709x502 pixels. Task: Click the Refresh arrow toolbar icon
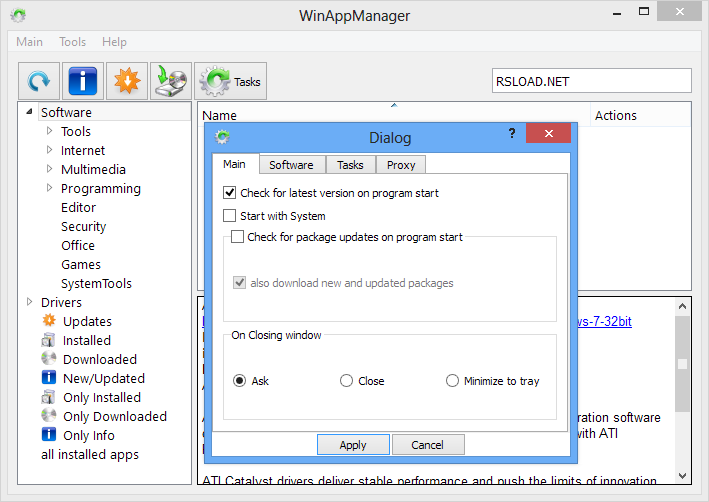[39, 81]
